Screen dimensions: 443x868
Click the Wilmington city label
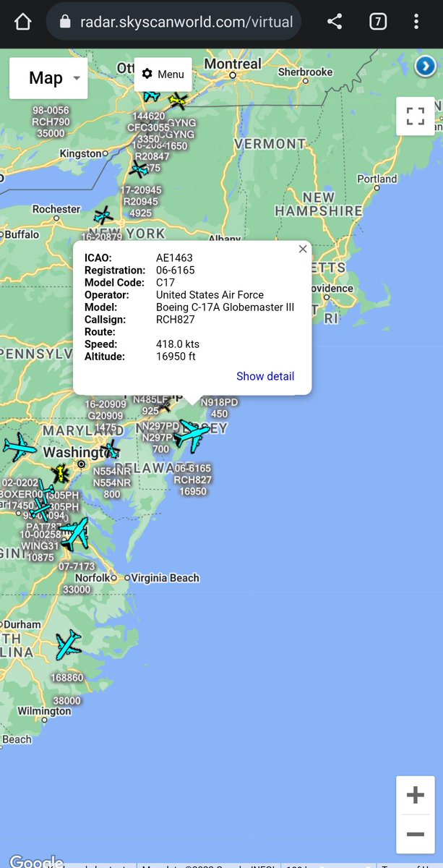(x=45, y=711)
